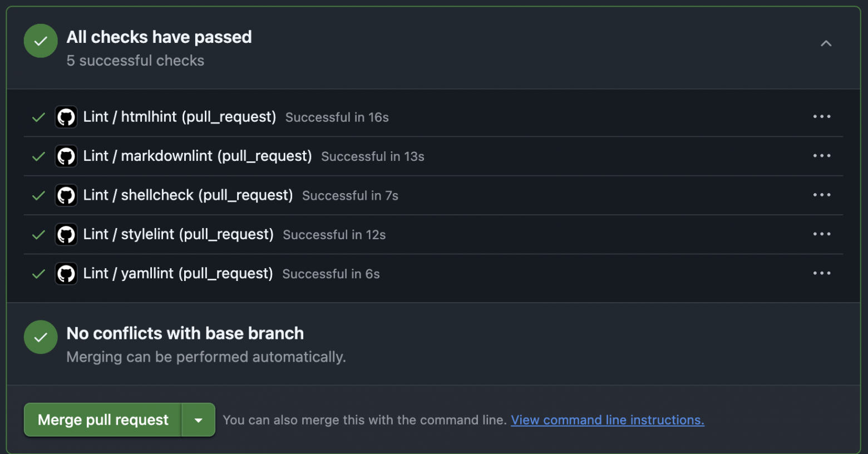Viewport: 868px width, 454px height.
Task: Click GitHub icon beside markdownlint check
Action: [x=66, y=156]
